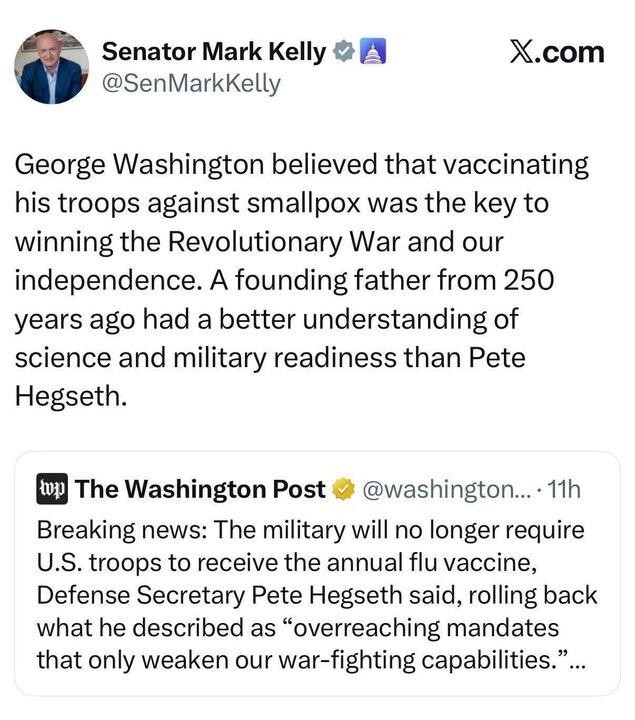Click the Capitol government account badge
The height and width of the screenshot is (720, 635).
tap(371, 51)
